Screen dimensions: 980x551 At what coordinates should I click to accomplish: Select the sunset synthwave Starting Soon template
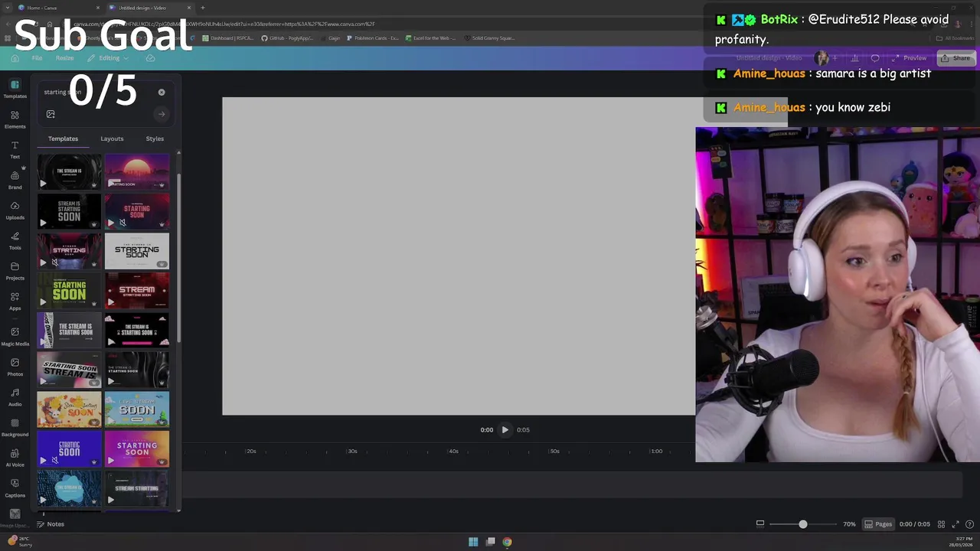pos(136,171)
